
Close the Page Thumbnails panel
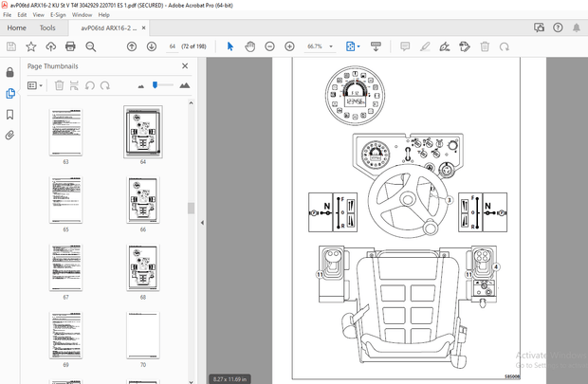point(185,66)
